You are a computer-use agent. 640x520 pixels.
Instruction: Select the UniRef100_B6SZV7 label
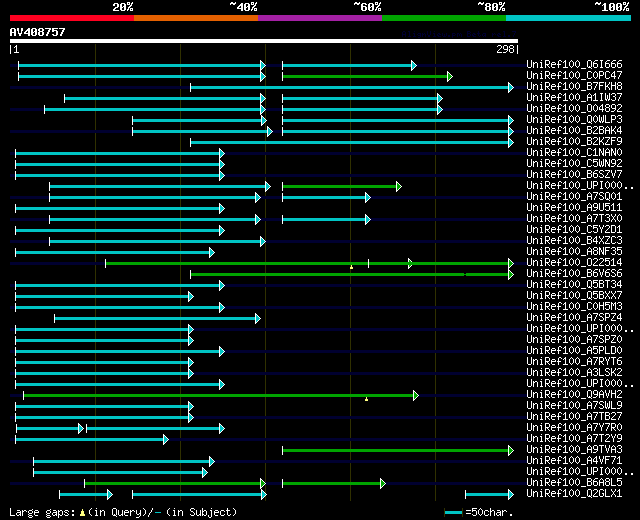pos(574,175)
